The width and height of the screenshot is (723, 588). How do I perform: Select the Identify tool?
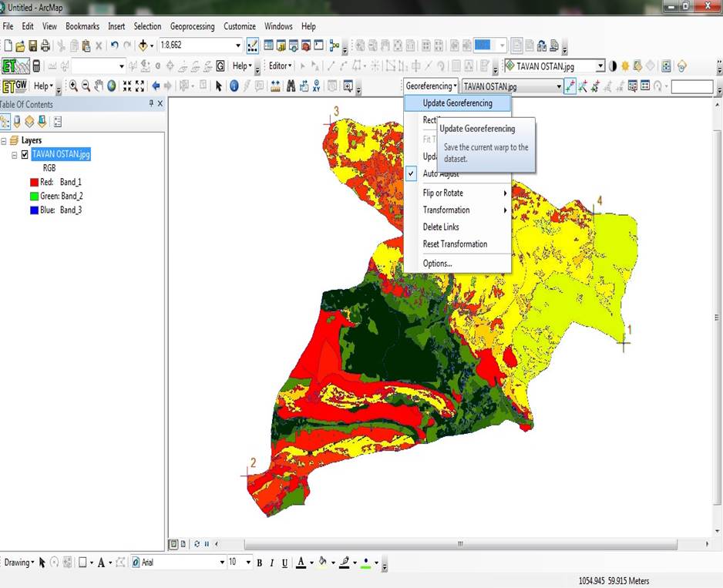pos(234,86)
